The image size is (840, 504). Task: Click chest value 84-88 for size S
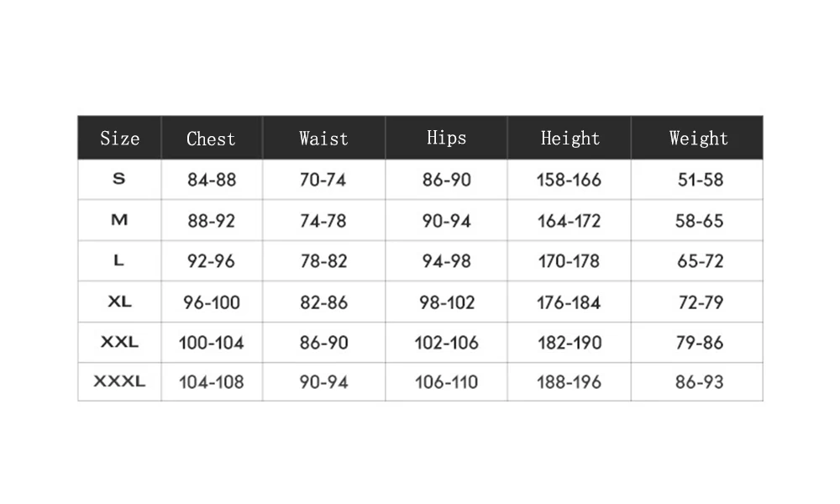[x=212, y=180]
